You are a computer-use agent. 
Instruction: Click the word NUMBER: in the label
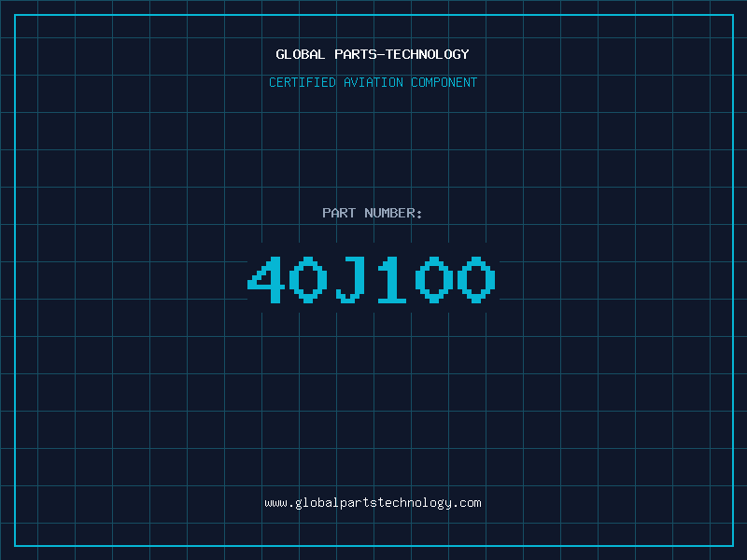pyautogui.click(x=393, y=213)
